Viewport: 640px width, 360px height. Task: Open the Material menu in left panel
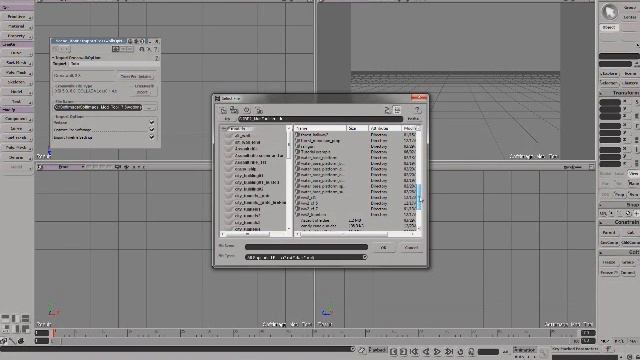click(x=17, y=26)
